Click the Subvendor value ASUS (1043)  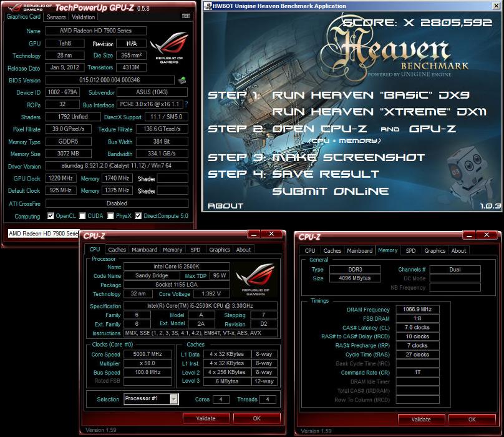click(152, 92)
